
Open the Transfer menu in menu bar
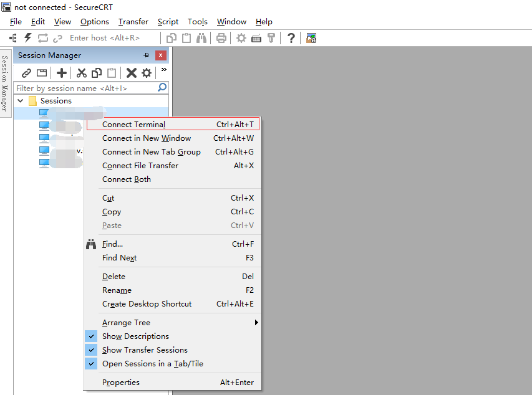click(133, 22)
